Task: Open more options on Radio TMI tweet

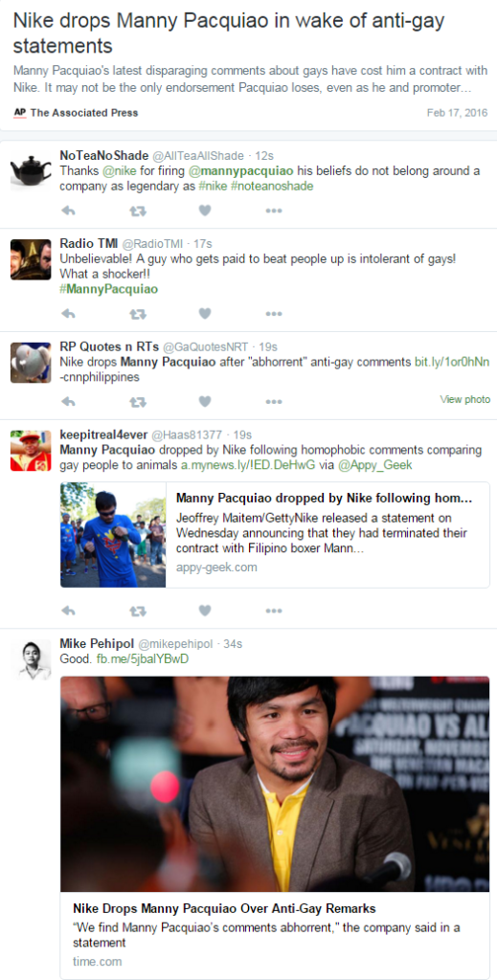Action: (x=273, y=314)
